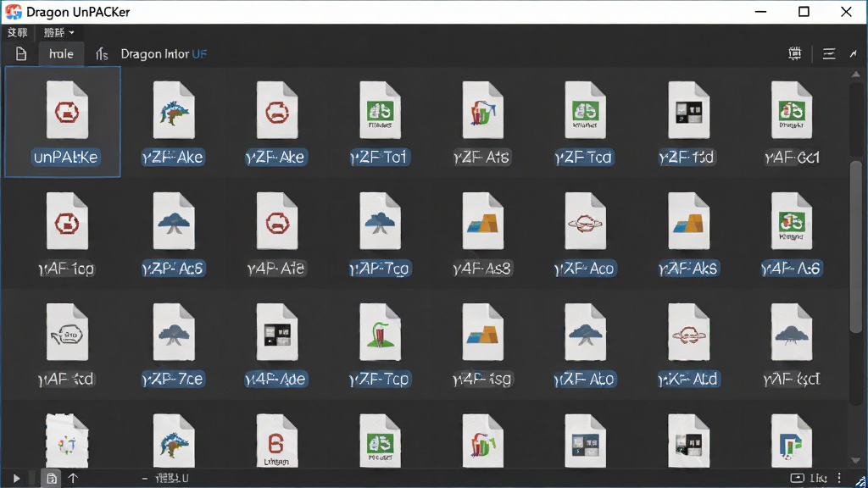Select the y4F-As8 file icon
This screenshot has width=868, height=488.
[482, 221]
